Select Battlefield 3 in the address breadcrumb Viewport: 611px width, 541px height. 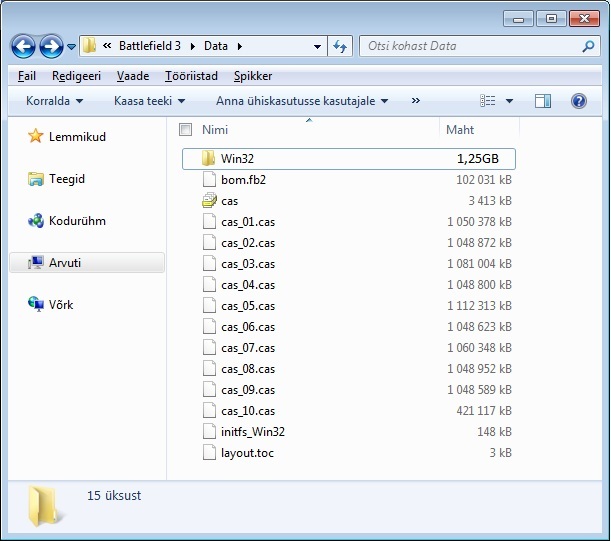pyautogui.click(x=150, y=46)
